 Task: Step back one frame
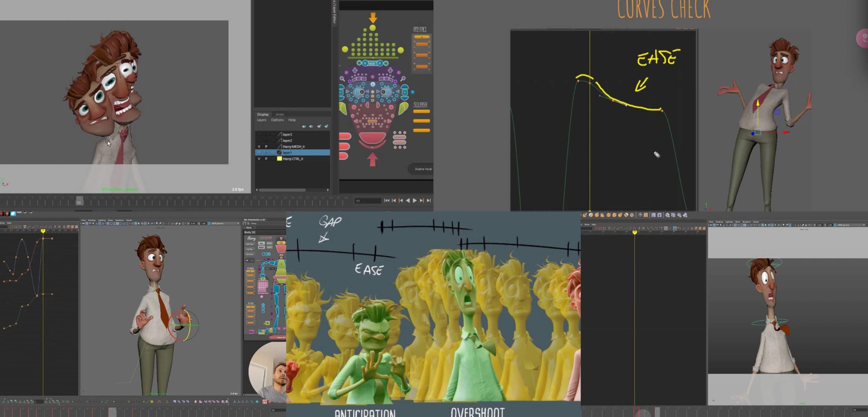click(x=394, y=201)
